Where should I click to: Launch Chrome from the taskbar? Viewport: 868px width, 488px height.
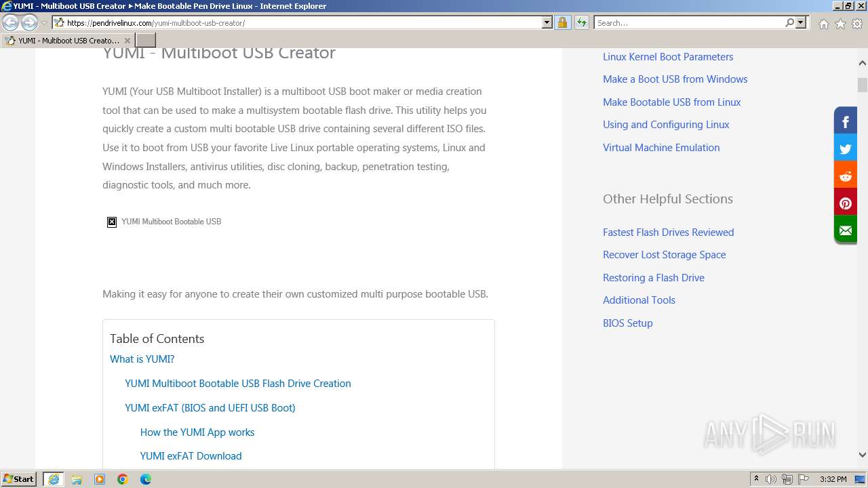(123, 479)
